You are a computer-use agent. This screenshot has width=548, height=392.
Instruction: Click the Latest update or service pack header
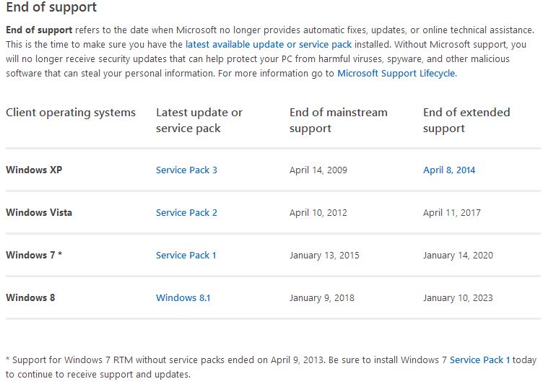tap(199, 121)
